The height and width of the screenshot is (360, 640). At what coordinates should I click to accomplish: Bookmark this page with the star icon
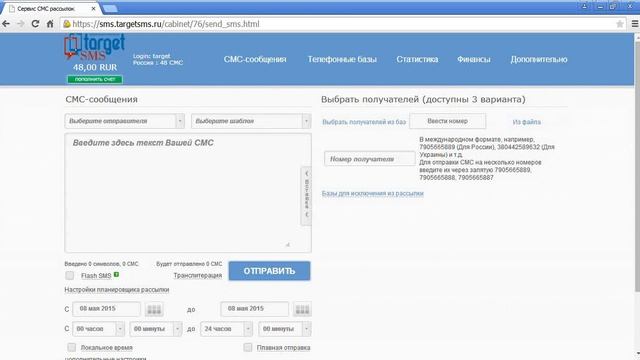point(620,24)
